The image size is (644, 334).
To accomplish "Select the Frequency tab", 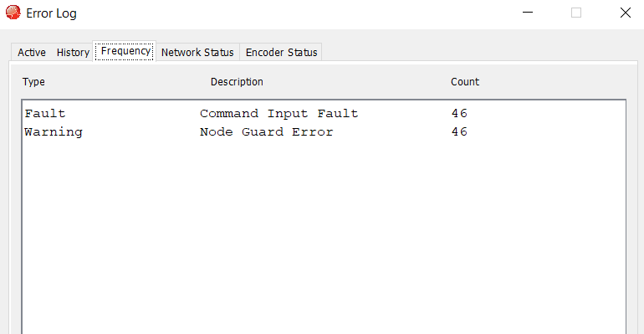I will tap(125, 51).
